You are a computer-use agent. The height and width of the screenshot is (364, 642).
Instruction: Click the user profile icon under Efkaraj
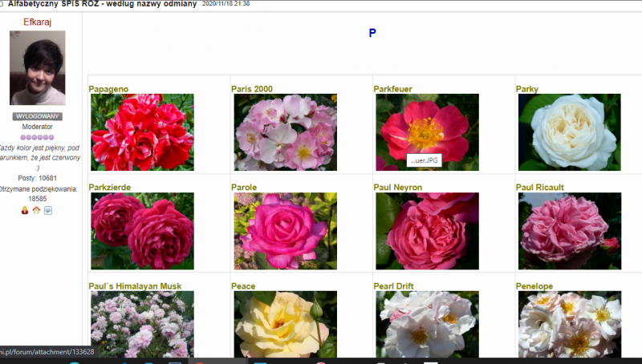25,211
